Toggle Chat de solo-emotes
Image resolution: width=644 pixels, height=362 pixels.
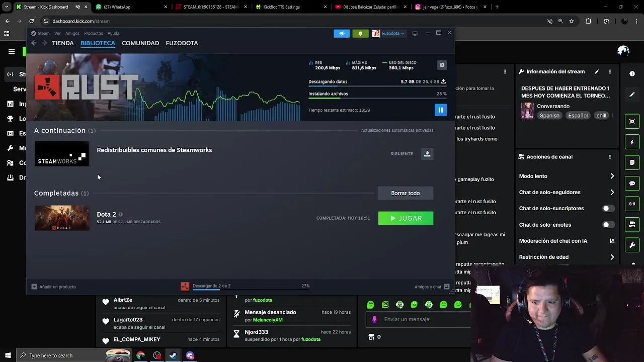[608, 225]
